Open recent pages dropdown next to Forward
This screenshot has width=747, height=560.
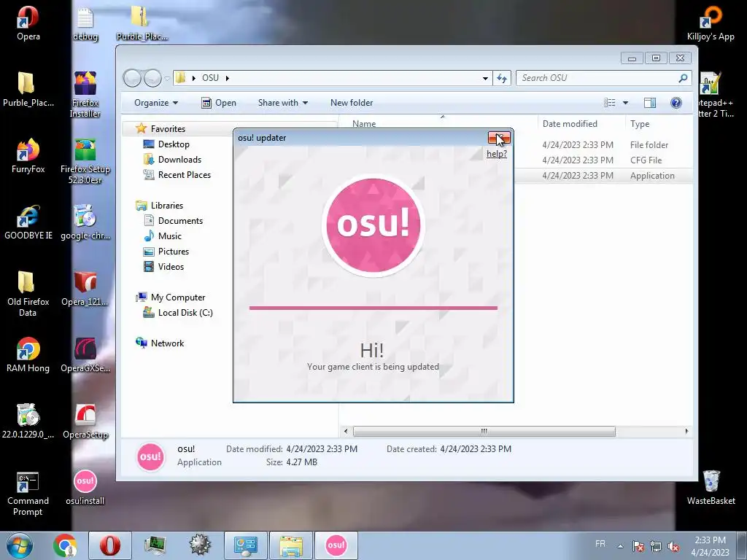click(167, 79)
